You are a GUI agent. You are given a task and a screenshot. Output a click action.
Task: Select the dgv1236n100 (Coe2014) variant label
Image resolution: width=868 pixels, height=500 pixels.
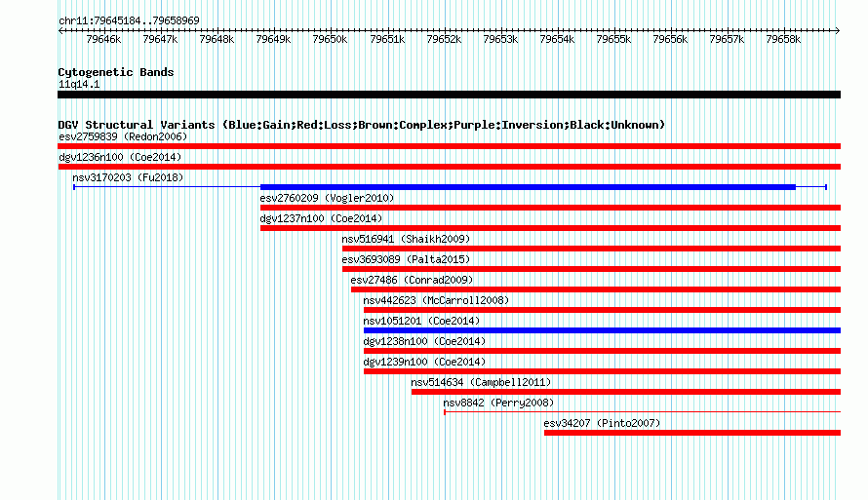pos(120,157)
